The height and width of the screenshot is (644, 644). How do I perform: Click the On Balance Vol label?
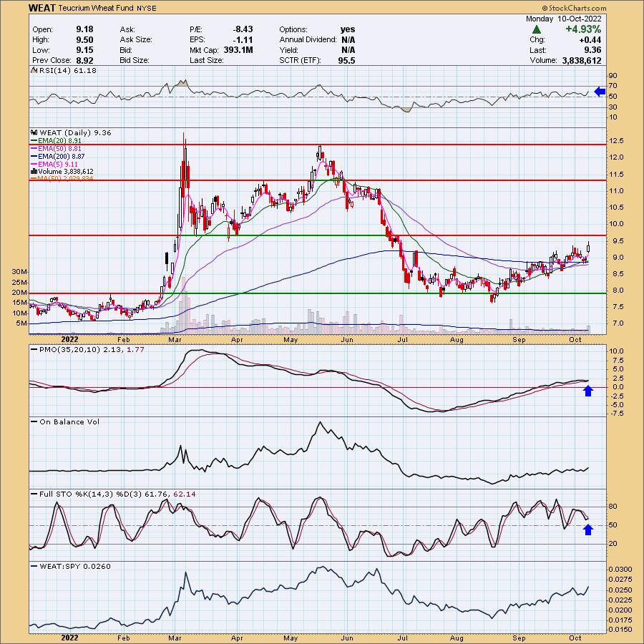pos(69,421)
